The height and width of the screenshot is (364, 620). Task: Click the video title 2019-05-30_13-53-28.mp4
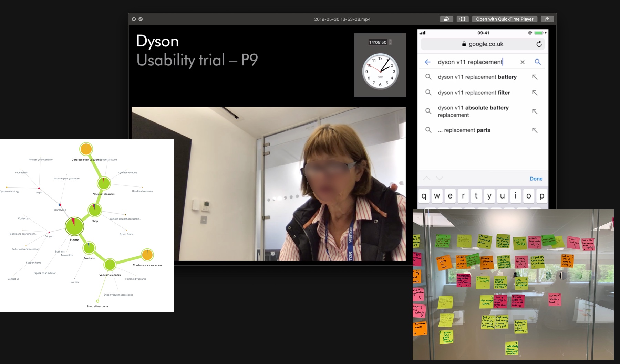point(342,19)
